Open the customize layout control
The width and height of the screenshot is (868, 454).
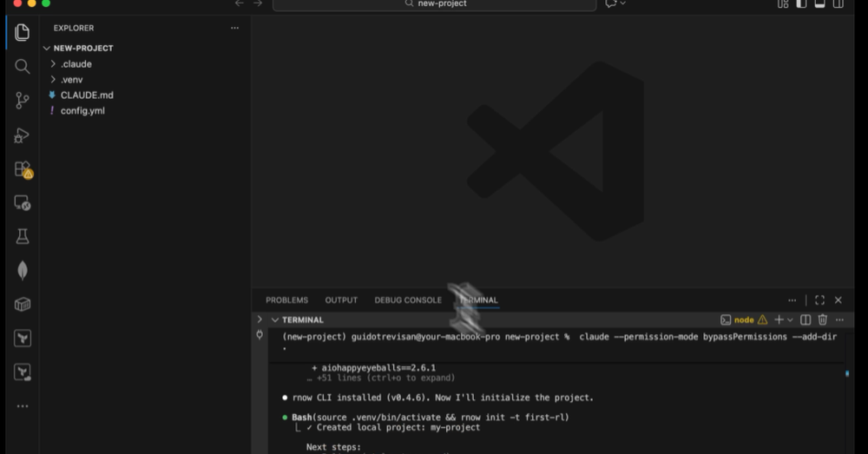783,3
